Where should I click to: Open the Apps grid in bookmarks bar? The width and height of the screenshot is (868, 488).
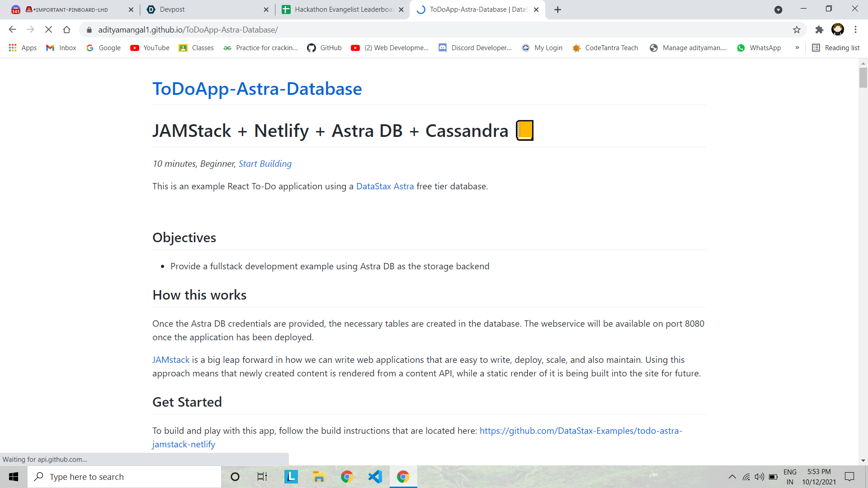coord(23,48)
